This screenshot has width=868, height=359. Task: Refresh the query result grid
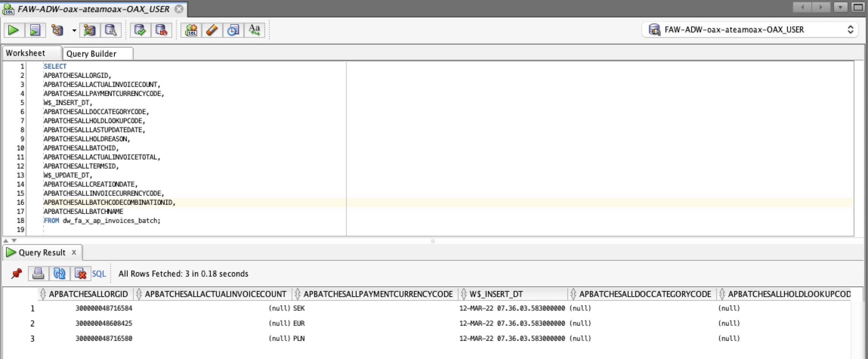pos(59,273)
